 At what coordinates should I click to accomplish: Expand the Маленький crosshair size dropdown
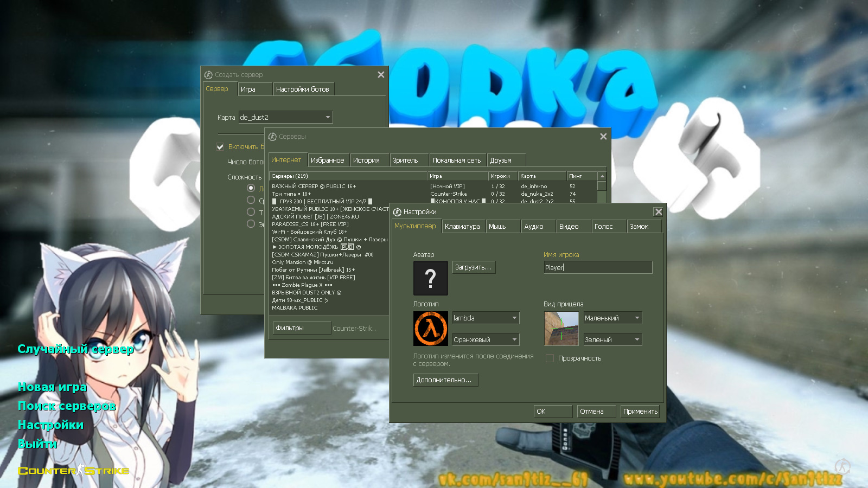pyautogui.click(x=612, y=318)
